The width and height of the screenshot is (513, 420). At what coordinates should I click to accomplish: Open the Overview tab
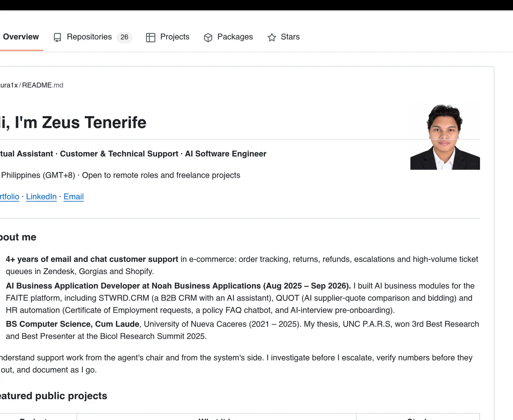[x=21, y=37]
